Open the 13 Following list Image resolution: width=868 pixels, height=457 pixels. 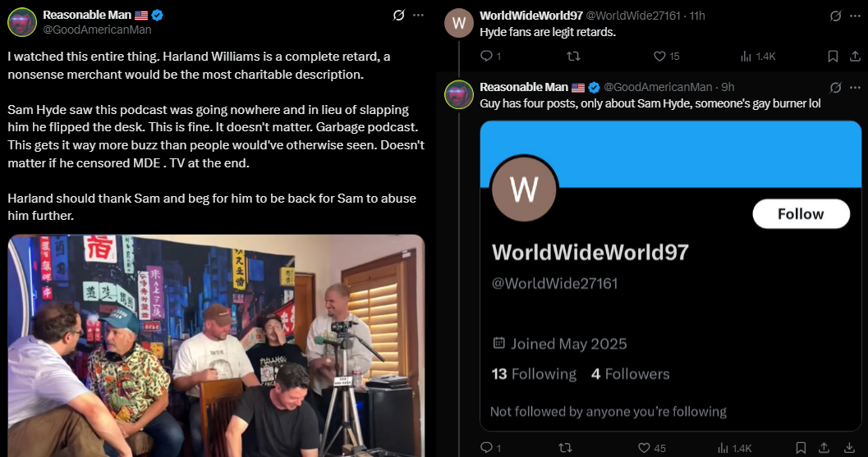pos(534,374)
